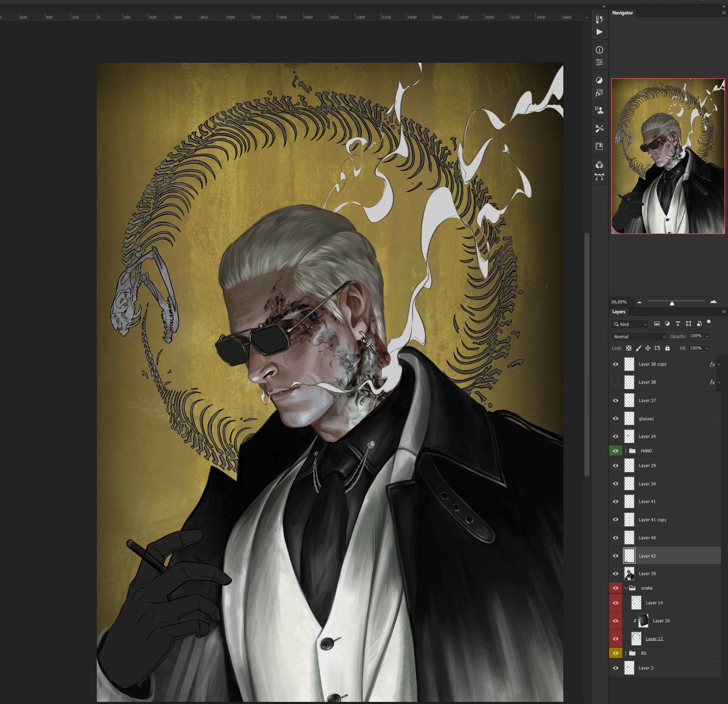
Task: Expand the BG group folder
Action: [625, 654]
